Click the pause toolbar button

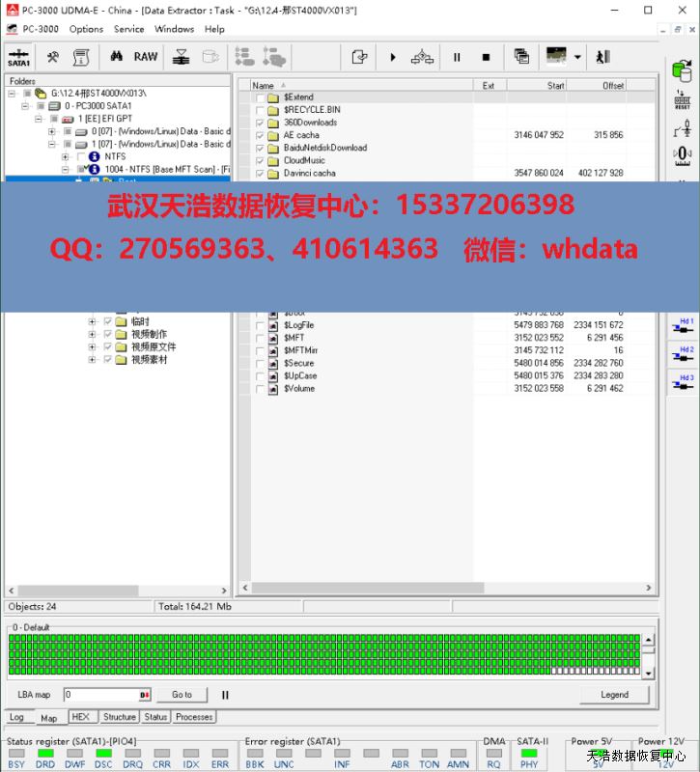[457, 57]
